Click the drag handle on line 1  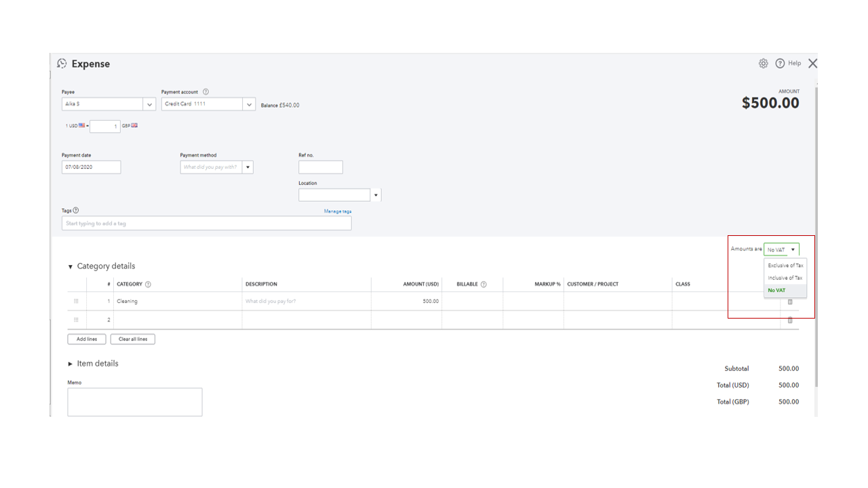(76, 302)
